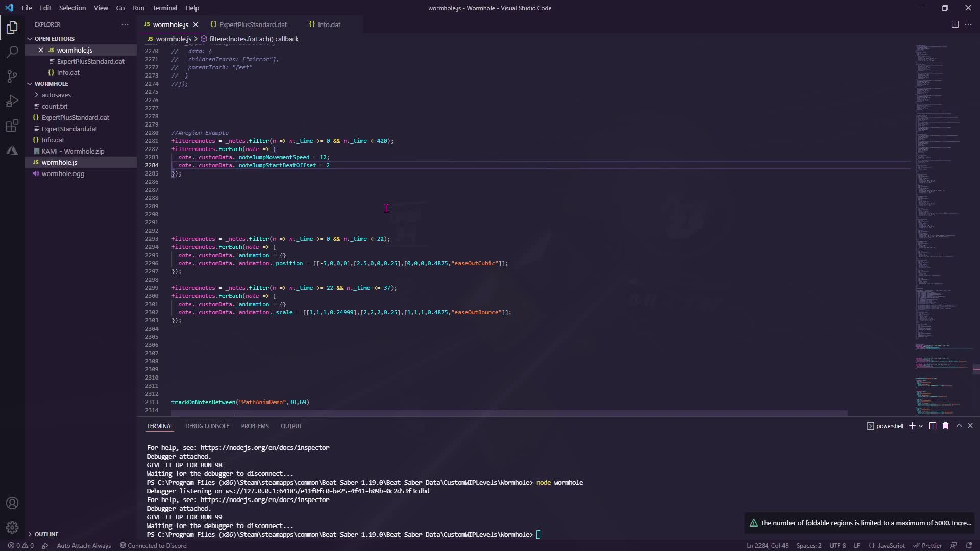The image size is (980, 551).
Task: Kill the active terminal with the trash icon
Action: tap(945, 425)
